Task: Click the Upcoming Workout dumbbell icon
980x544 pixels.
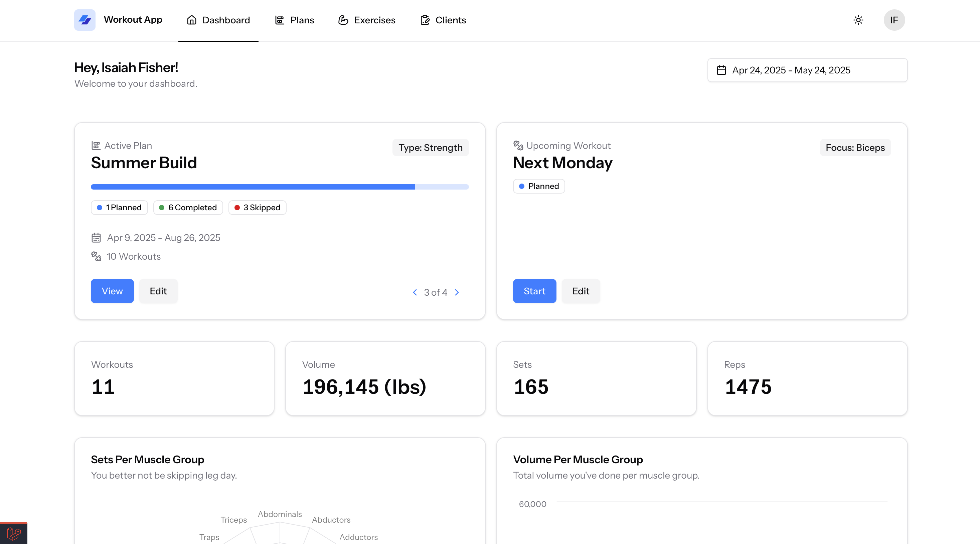Action: [518, 145]
